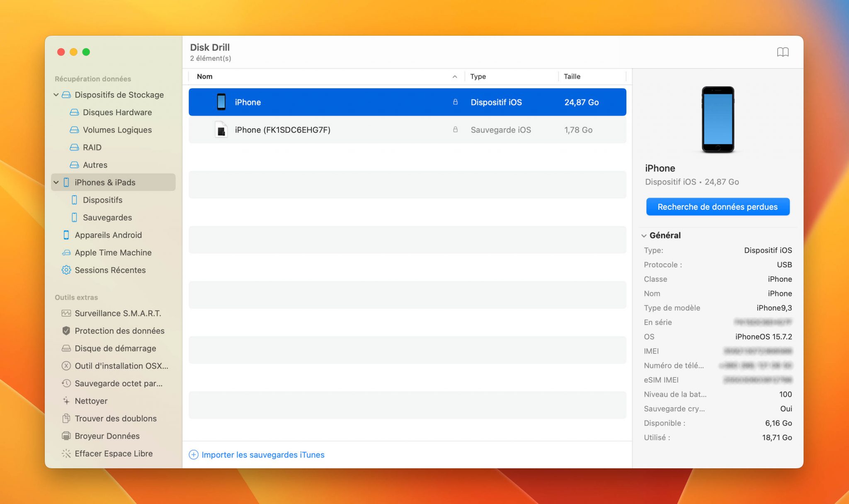This screenshot has width=849, height=504.
Task: Click the Broyeur Données shredder icon
Action: coord(66,436)
